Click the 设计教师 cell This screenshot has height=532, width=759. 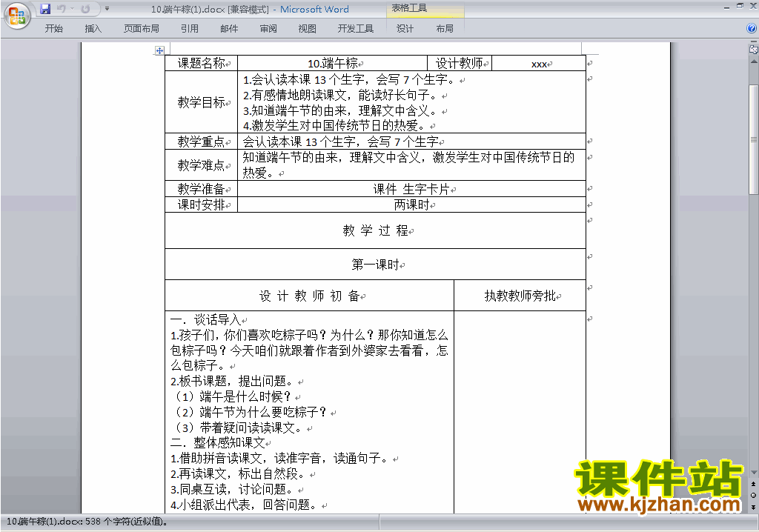[x=460, y=64]
